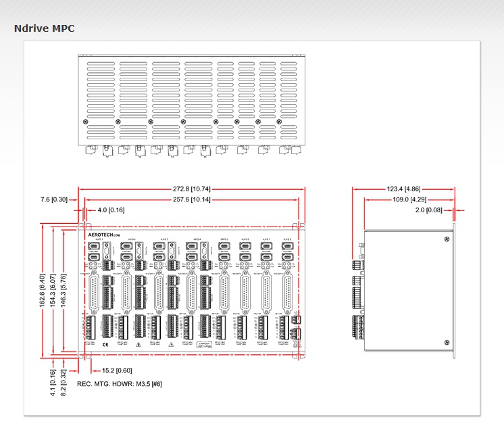Click the leftmost screw on top cover
504x430 pixels.
coord(86,122)
